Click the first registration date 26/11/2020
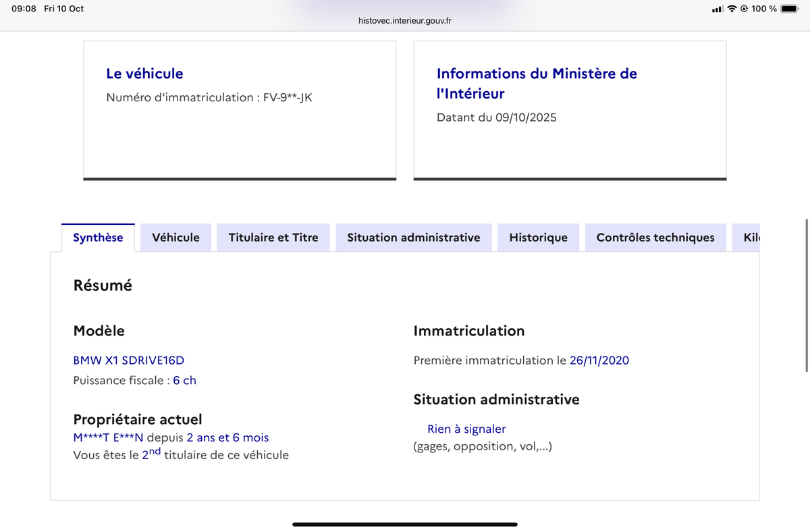The image size is (810, 532). [599, 361]
